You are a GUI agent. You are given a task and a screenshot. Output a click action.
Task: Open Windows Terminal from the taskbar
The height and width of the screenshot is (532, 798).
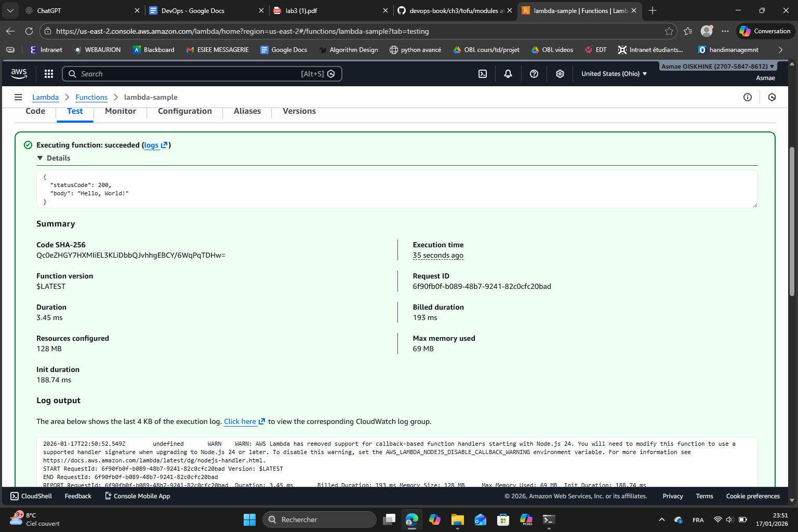coord(549,520)
